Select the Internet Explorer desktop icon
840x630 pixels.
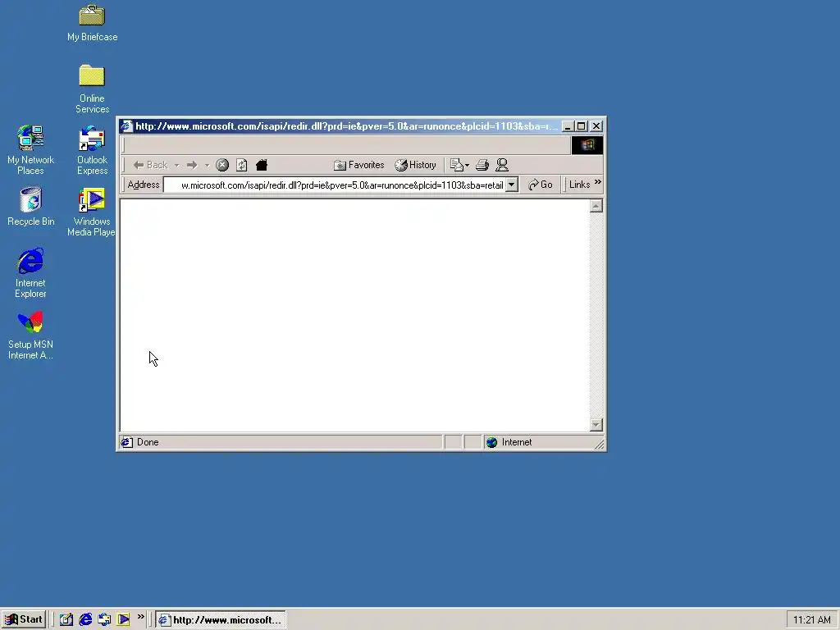point(30,273)
